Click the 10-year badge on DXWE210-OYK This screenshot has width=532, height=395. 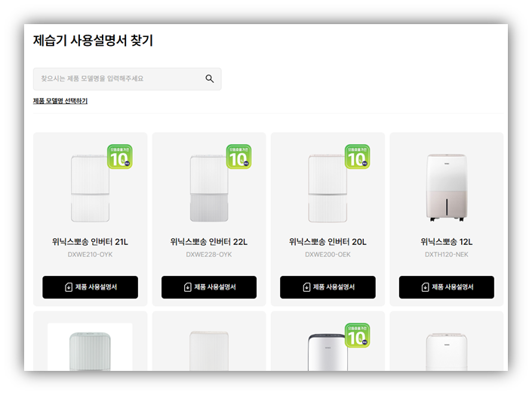click(120, 157)
